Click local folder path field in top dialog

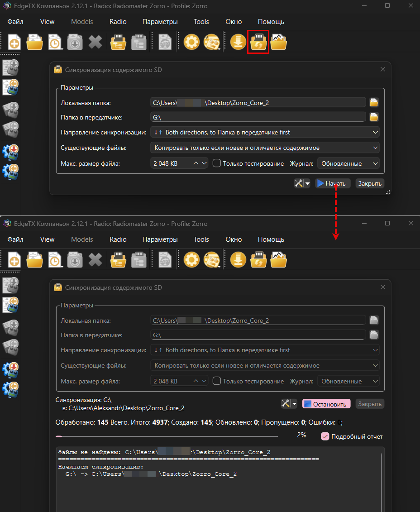point(258,102)
